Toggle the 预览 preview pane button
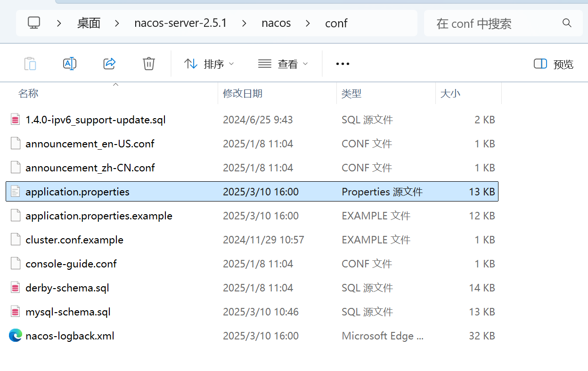This screenshot has width=588, height=371. [x=553, y=64]
